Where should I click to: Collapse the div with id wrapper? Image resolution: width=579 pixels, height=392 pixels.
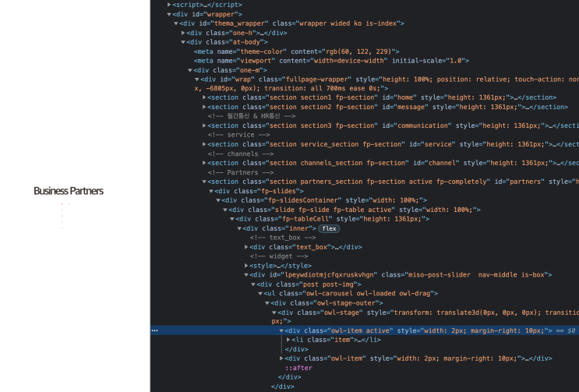[x=170, y=14]
